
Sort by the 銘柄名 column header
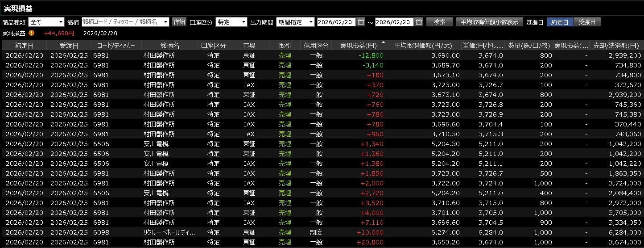pos(169,46)
